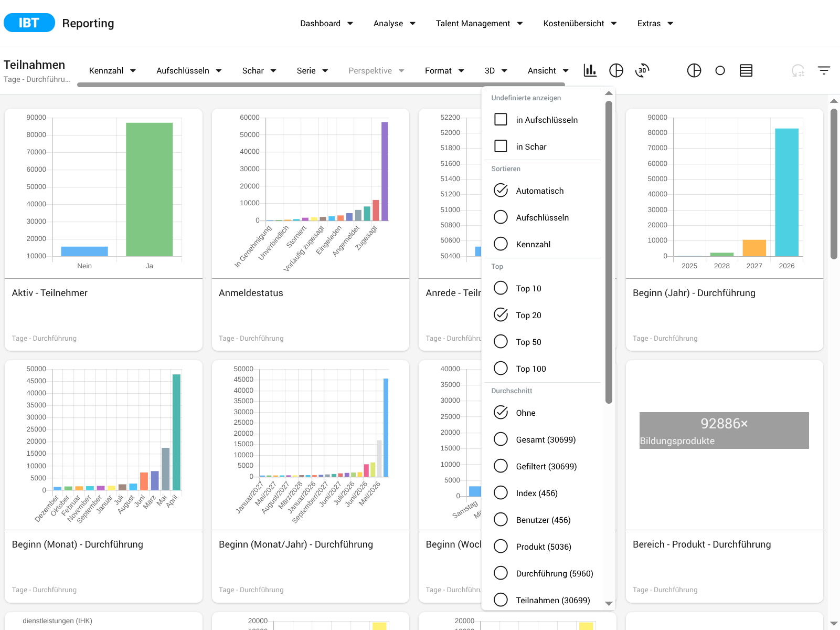
Task: Select the pie chart view icon
Action: click(x=616, y=70)
